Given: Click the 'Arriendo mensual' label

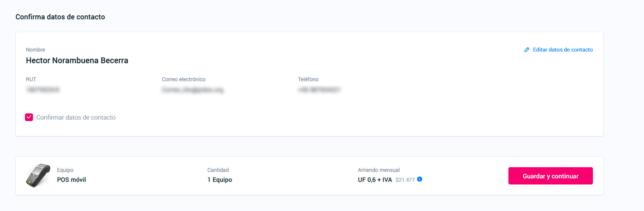Looking at the screenshot, I should point(379,170).
